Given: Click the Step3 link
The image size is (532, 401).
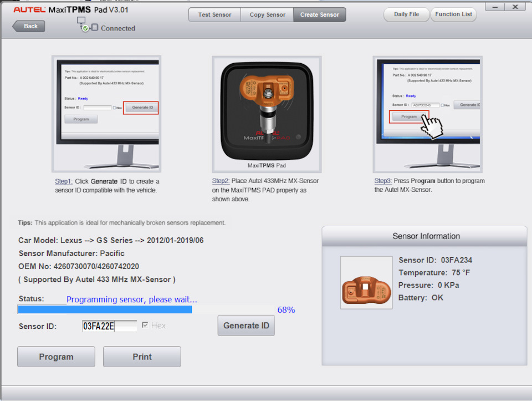Looking at the screenshot, I should click(x=383, y=181).
